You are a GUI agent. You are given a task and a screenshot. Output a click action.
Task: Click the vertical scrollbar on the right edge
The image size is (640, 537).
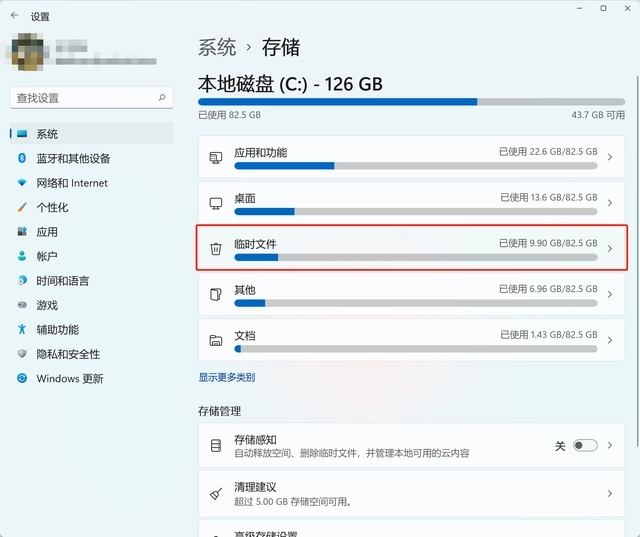coord(637,261)
